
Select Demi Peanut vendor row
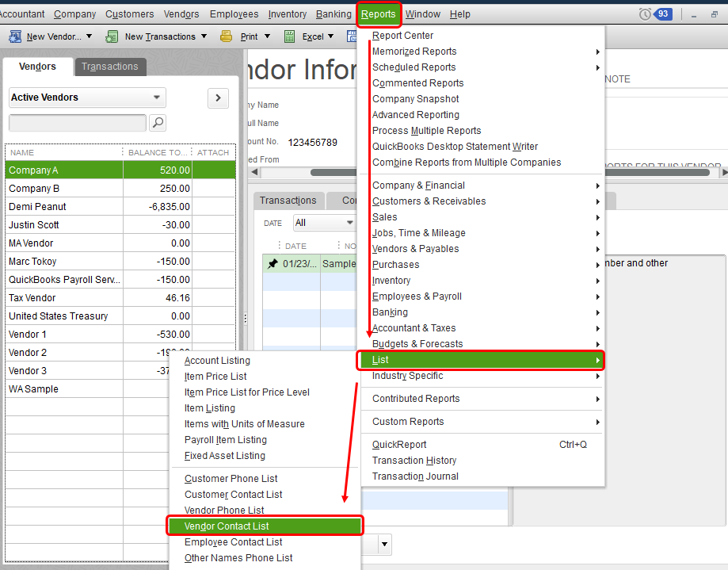pyautogui.click(x=120, y=207)
